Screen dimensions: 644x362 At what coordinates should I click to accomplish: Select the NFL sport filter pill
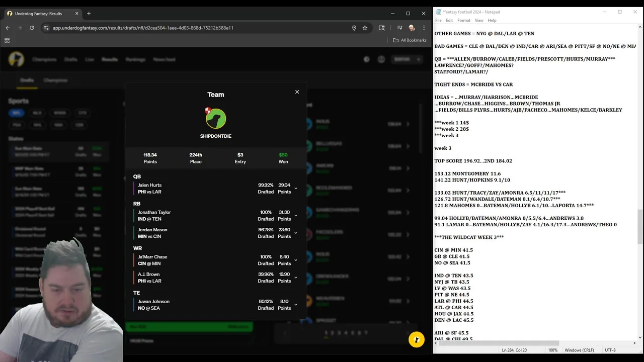(x=17, y=113)
